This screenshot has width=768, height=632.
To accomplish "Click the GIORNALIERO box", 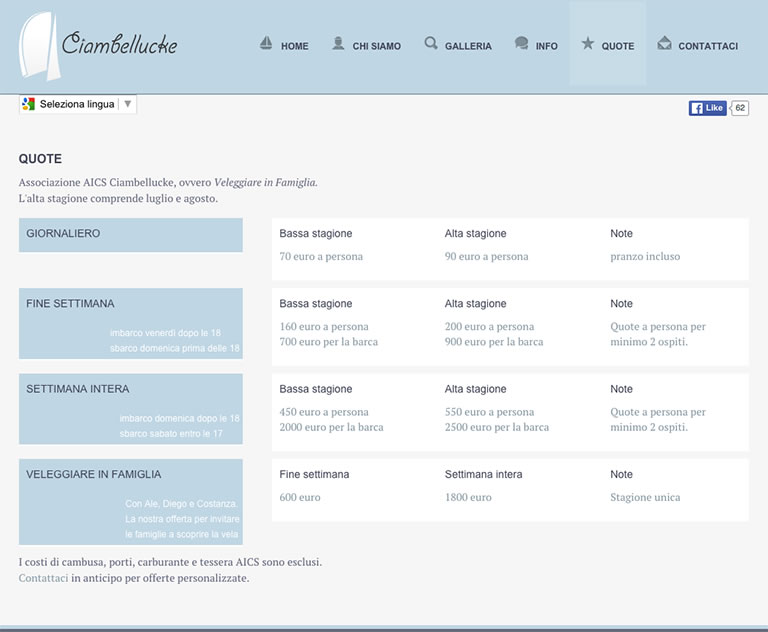I will [131, 235].
